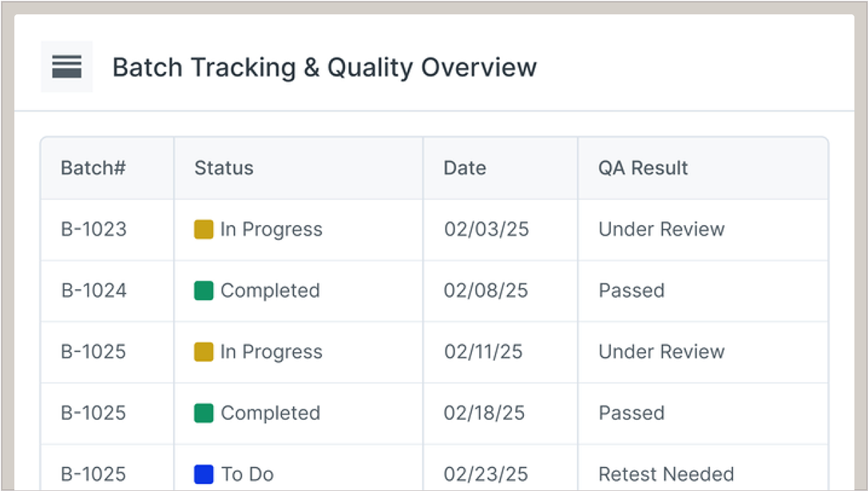The width and height of the screenshot is (868, 491).
Task: Click the date 02/18/25 cell
Action: (485, 413)
